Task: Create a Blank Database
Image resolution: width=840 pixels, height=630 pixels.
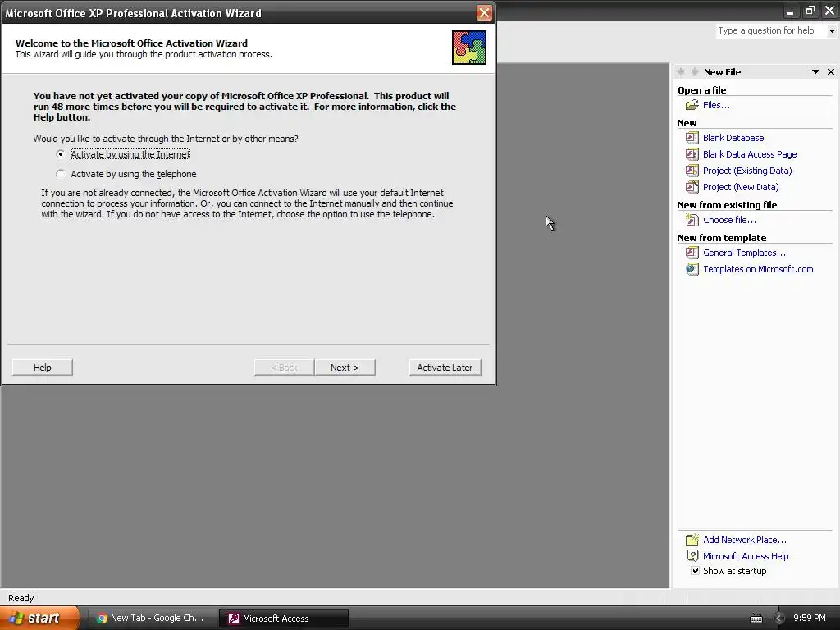Action: [x=733, y=138]
